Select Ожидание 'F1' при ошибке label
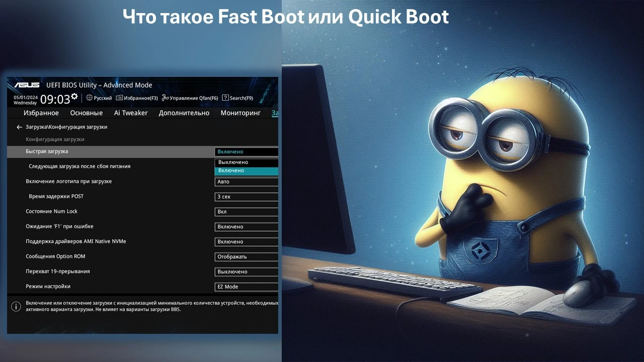The height and width of the screenshot is (362, 644). pyautogui.click(x=59, y=226)
